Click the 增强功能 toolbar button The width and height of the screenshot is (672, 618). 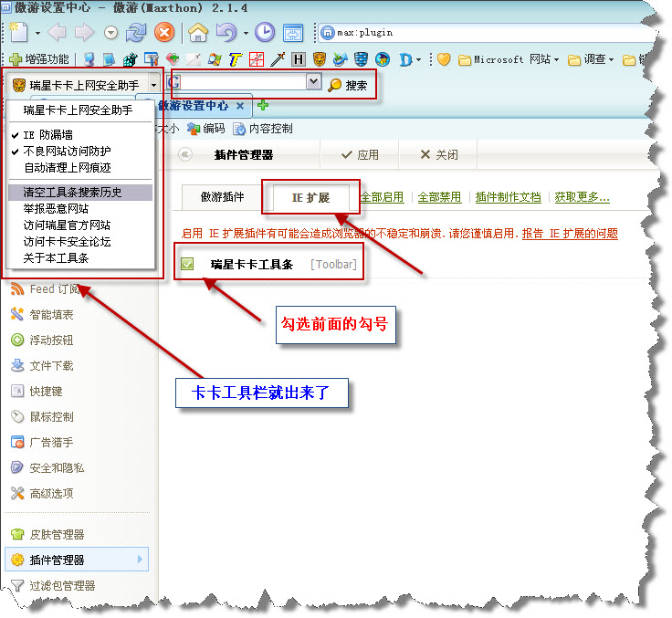coord(39,59)
